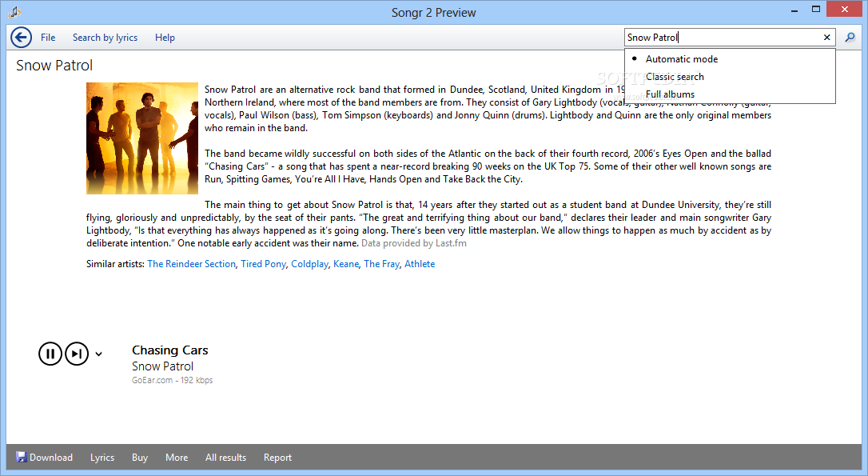Maximize the Songr window

click(x=815, y=10)
